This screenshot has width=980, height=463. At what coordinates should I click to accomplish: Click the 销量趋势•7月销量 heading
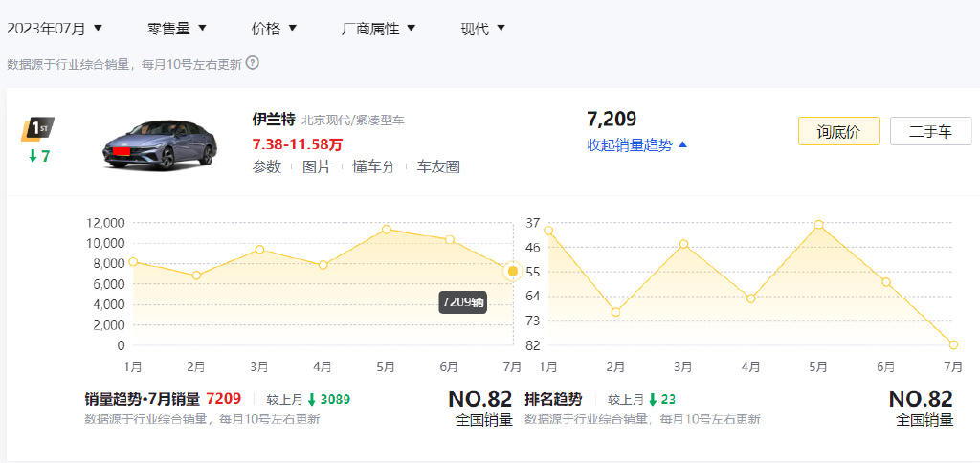click(142, 399)
